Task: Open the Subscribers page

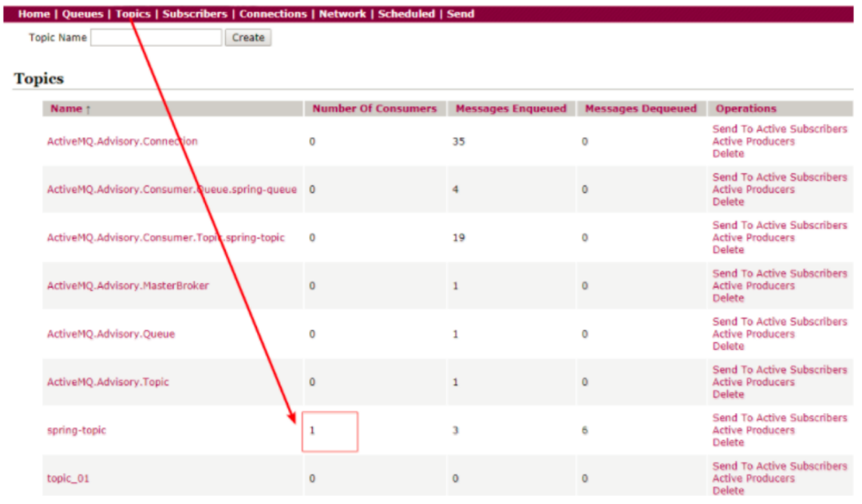Action: [x=195, y=14]
